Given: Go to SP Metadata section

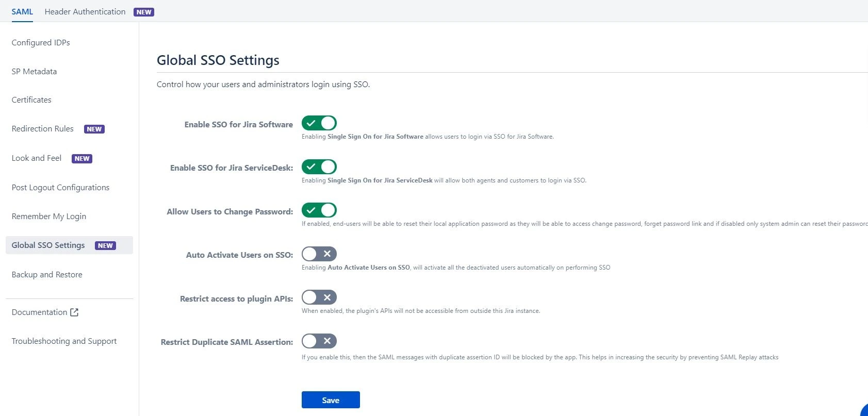Looking at the screenshot, I should [34, 72].
